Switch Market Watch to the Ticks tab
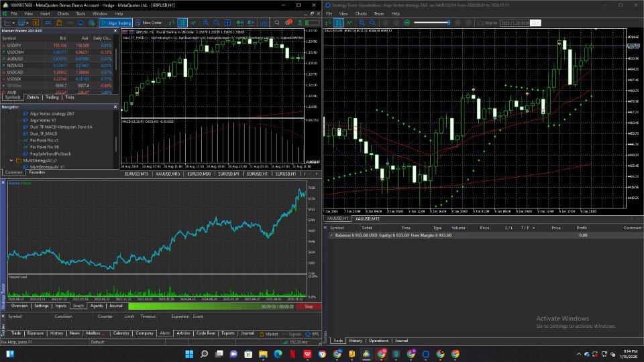This screenshot has width=644, height=362. click(x=70, y=97)
